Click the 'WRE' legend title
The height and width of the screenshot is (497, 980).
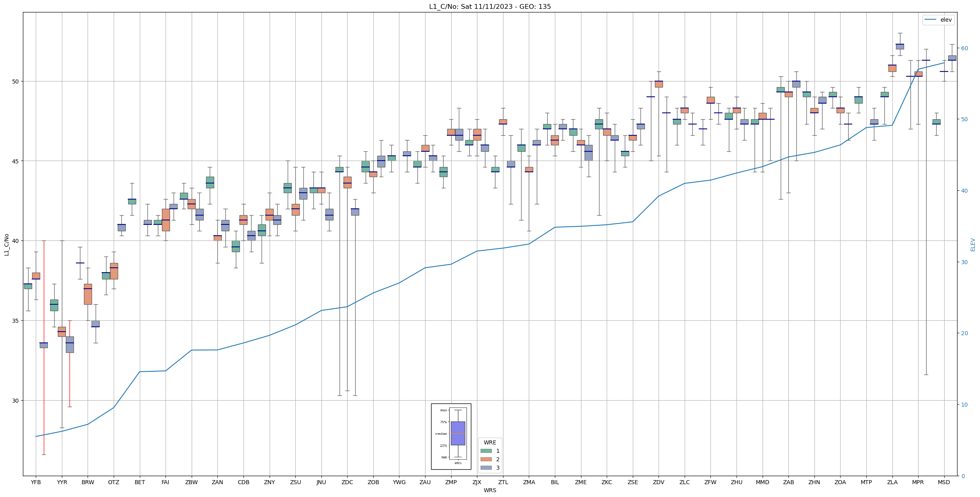click(490, 442)
